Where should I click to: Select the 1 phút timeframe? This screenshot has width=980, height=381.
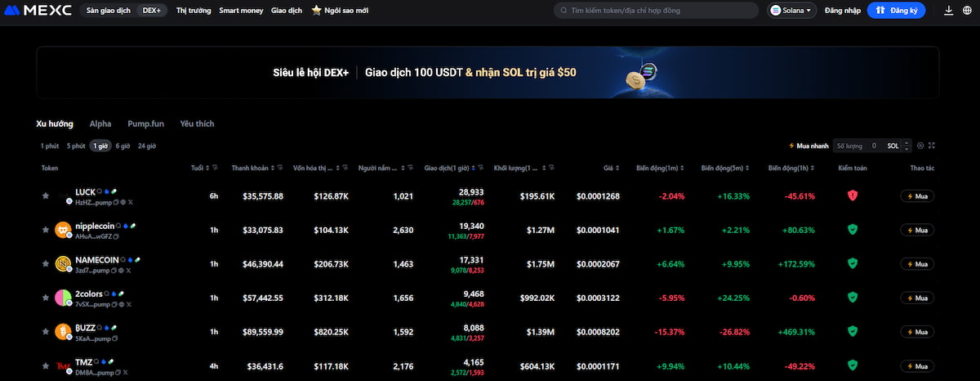[50, 146]
